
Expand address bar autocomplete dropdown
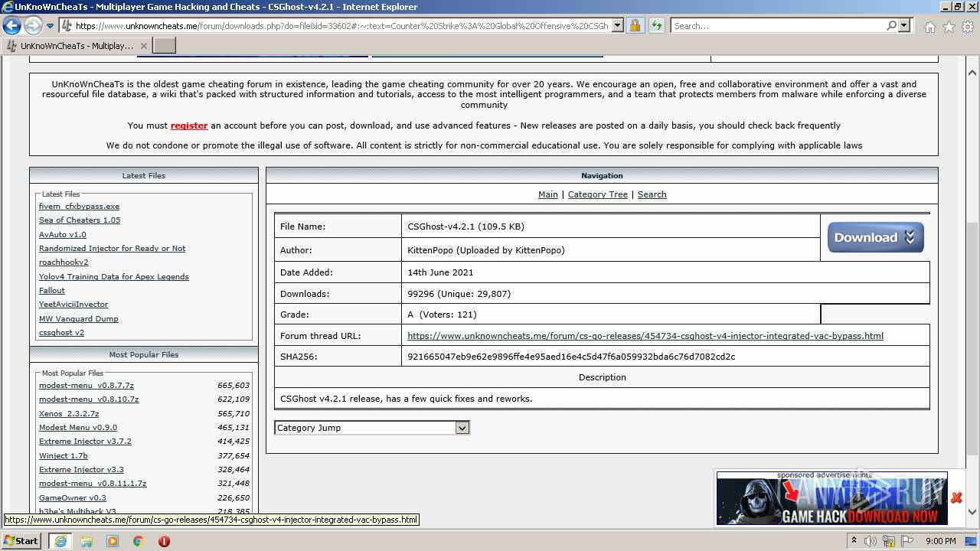617,25
